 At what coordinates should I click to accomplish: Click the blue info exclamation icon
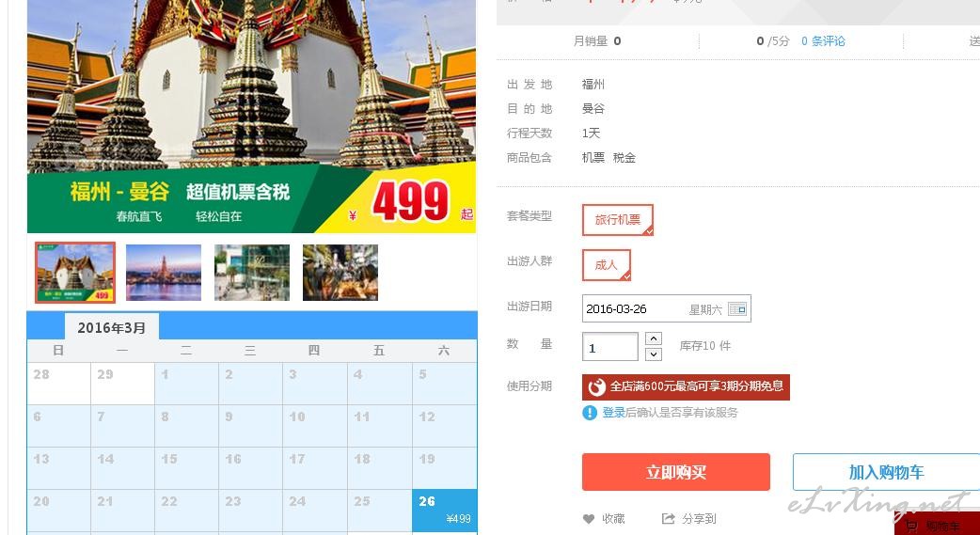pos(590,413)
